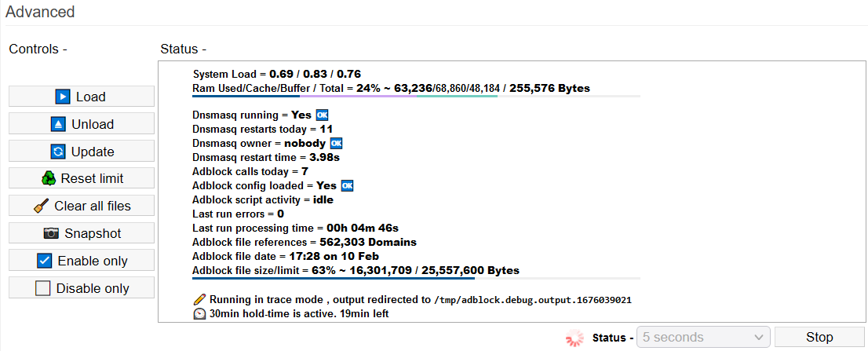Click the Clear all files button
The width and height of the screenshot is (868, 351).
(82, 206)
